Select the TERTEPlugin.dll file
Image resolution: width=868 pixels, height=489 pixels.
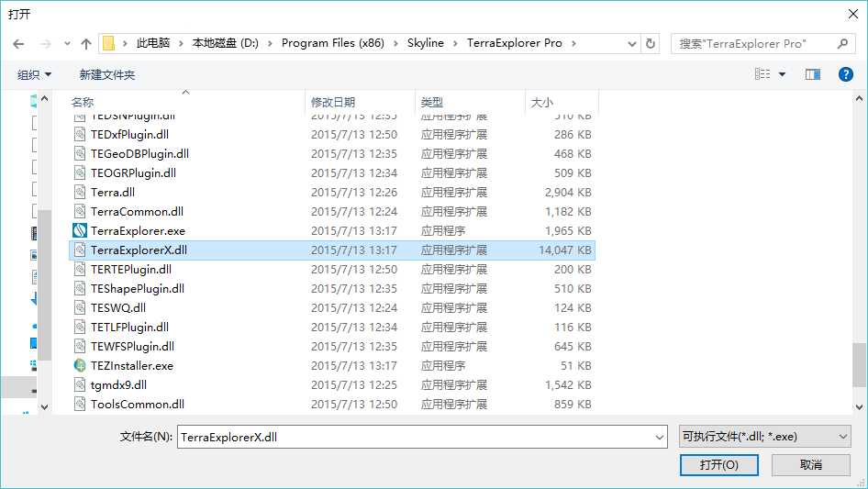pos(131,270)
